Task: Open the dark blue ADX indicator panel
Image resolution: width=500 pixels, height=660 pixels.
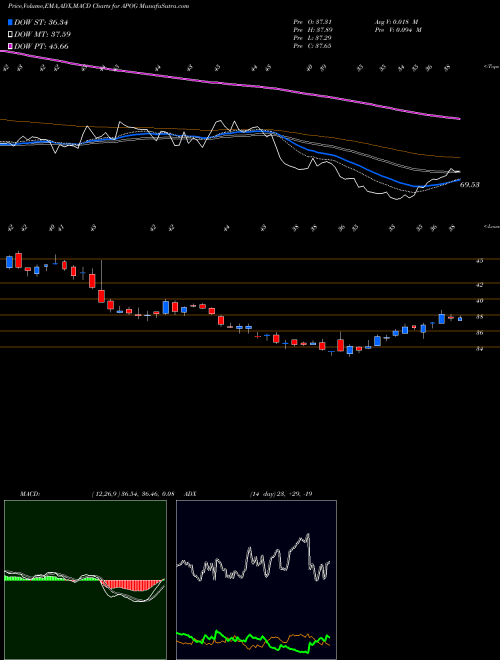Action: [x=256, y=580]
